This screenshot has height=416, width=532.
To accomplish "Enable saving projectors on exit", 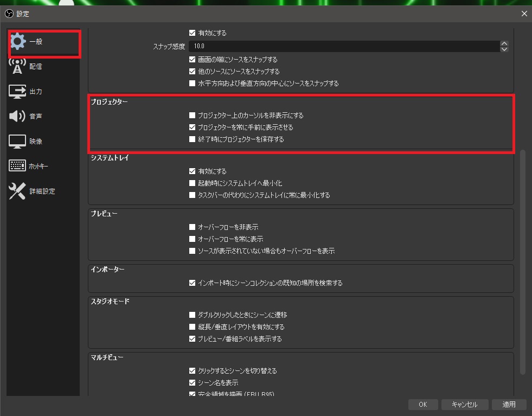I will [193, 139].
